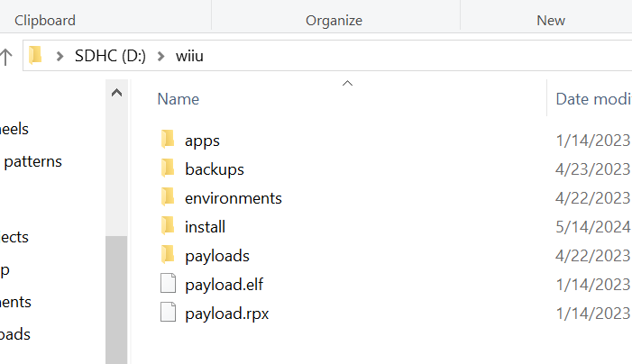Click sort arrow above Name column
The height and width of the screenshot is (364, 632).
[347, 84]
